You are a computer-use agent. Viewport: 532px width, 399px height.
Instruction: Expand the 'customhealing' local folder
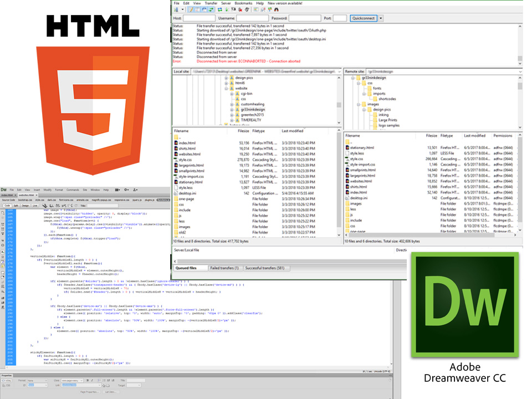pos(232,105)
